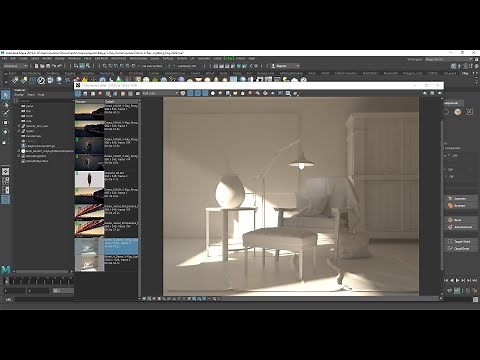Click the highlighted outliner layout icon below toolbox
480x360 pixels.
click(6, 200)
